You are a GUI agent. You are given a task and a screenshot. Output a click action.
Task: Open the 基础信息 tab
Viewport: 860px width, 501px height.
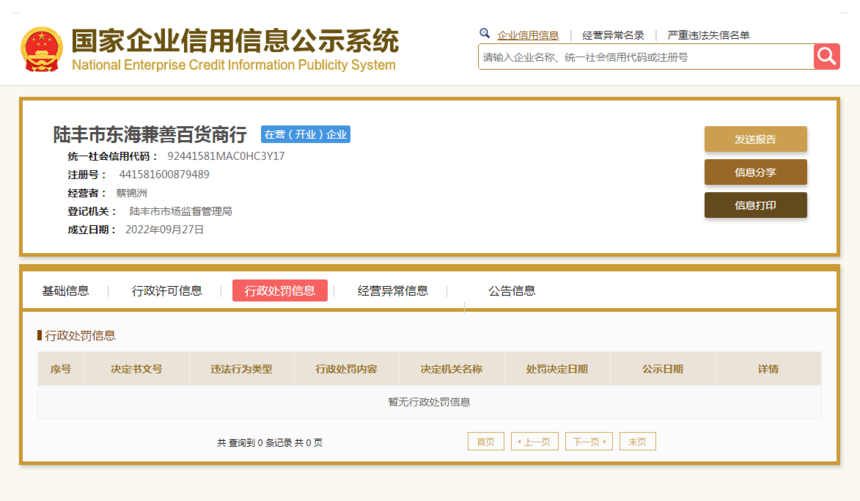tap(66, 291)
